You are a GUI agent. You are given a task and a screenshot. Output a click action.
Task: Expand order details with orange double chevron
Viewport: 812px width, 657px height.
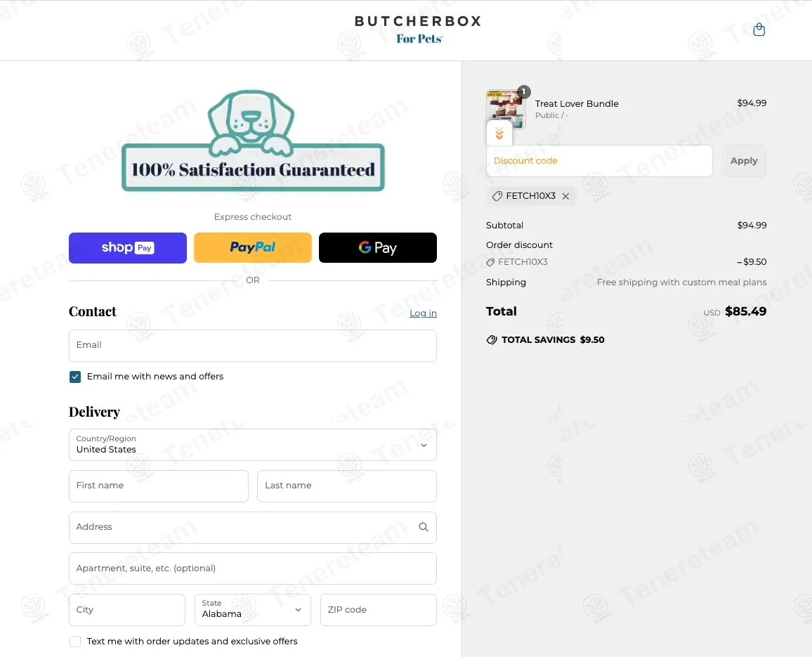point(499,134)
